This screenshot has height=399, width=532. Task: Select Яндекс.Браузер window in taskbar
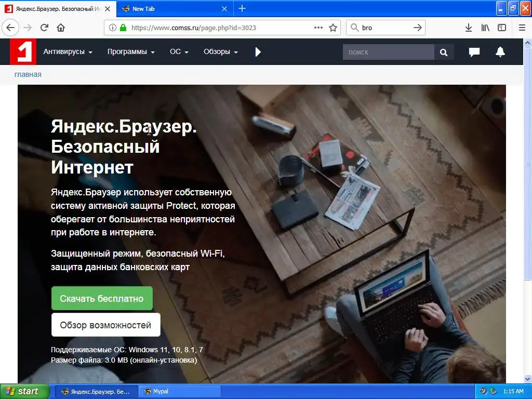pyautogui.click(x=96, y=392)
